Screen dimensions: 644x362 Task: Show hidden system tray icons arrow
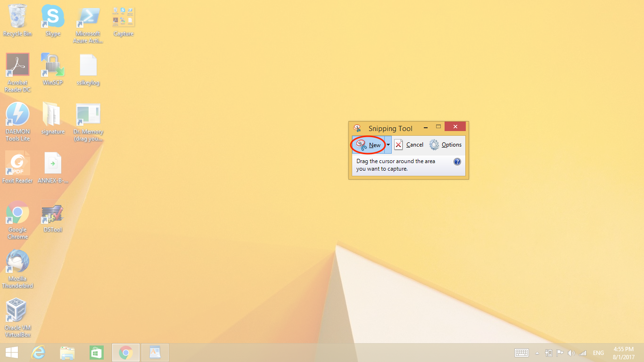pos(537,353)
